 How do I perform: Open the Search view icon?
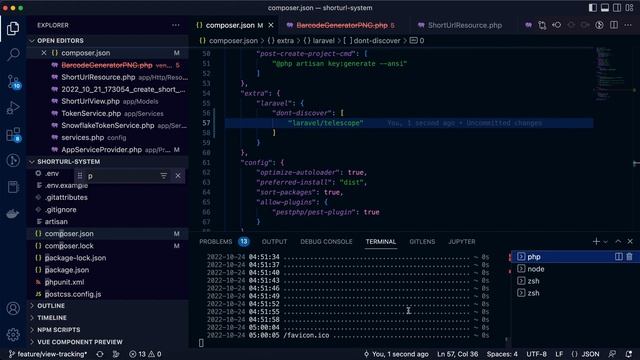click(x=13, y=54)
